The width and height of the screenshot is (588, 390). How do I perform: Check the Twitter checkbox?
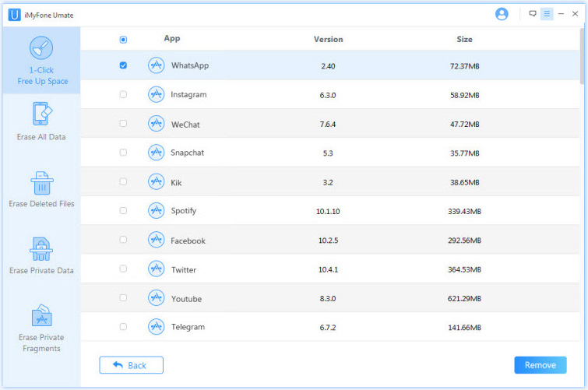[123, 269]
